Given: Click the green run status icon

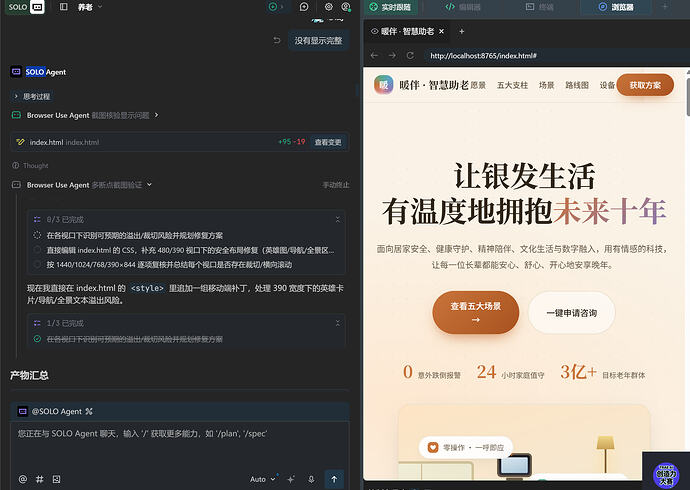Looking at the screenshot, I should click(x=273, y=7).
